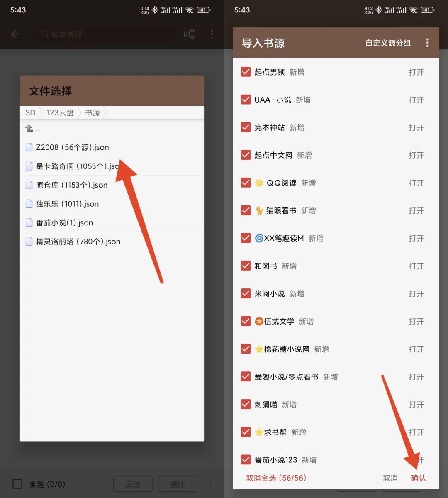Click 打开 for 刺猬喵
The height and width of the screenshot is (498, 448).
[416, 405]
